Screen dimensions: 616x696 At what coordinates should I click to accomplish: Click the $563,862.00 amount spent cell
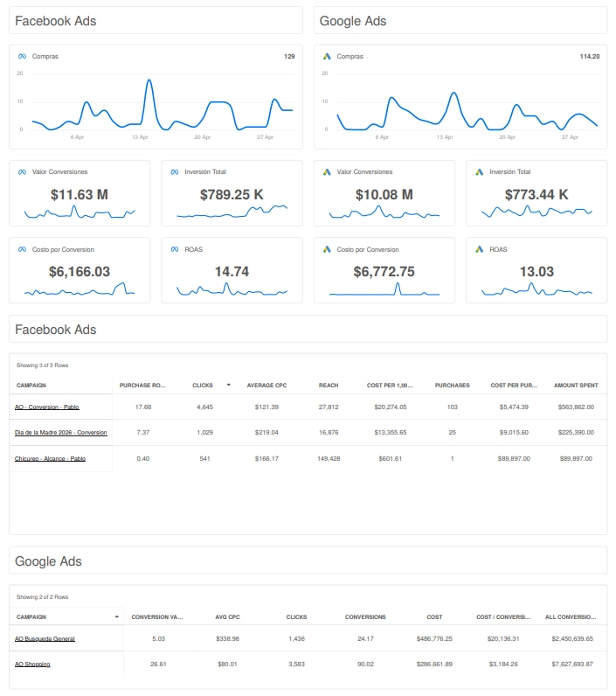pyautogui.click(x=576, y=407)
